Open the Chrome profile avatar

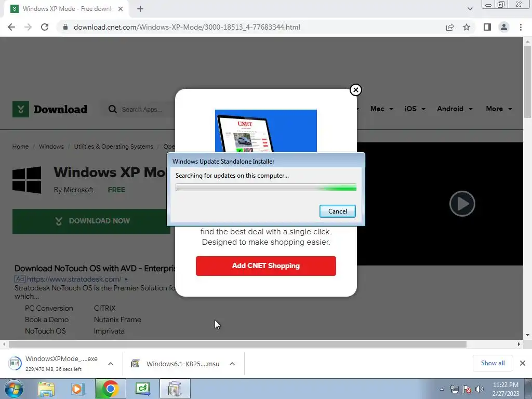[x=504, y=27]
